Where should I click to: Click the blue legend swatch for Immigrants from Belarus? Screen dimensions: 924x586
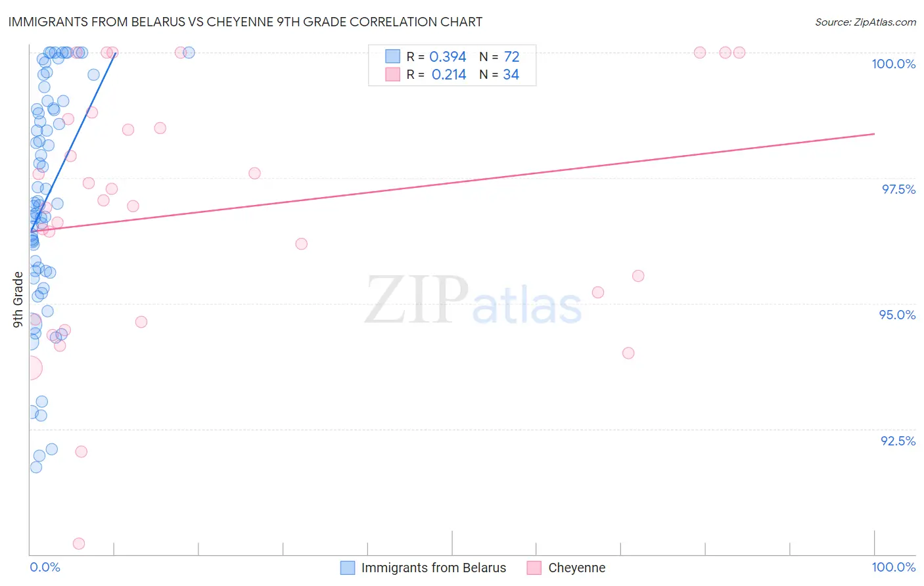pyautogui.click(x=348, y=568)
